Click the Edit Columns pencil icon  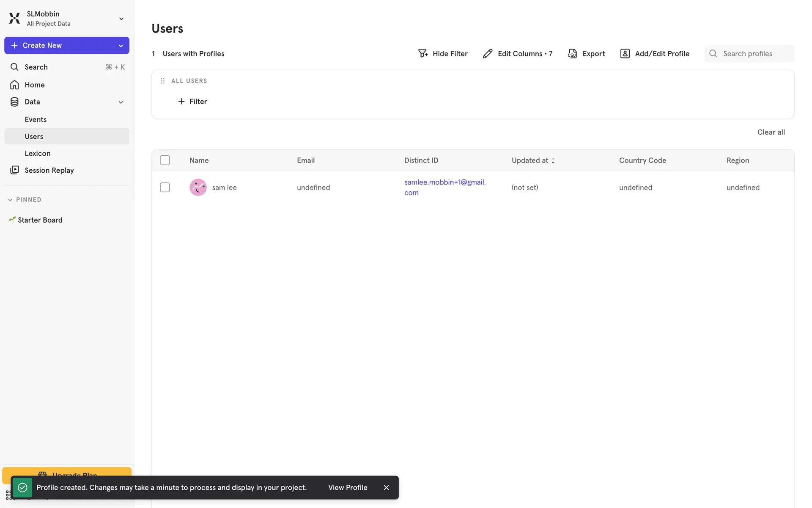(488, 53)
